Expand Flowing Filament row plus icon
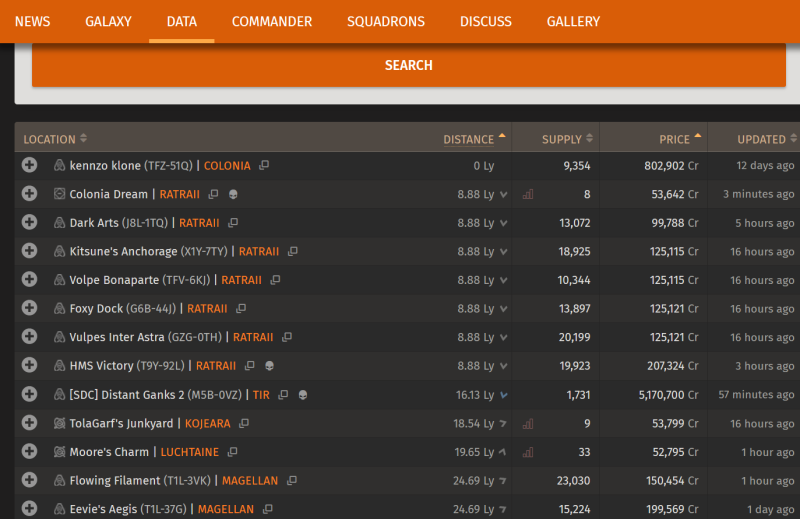800x519 pixels. click(x=29, y=480)
